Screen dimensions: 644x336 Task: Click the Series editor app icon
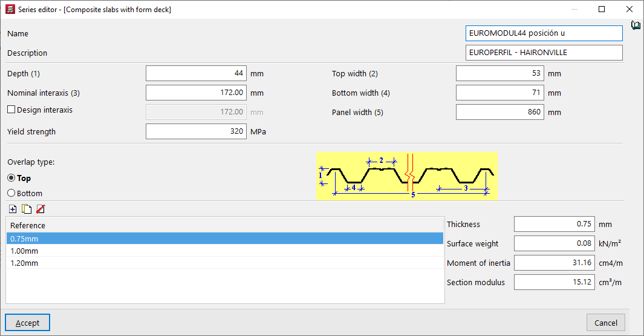[10, 10]
